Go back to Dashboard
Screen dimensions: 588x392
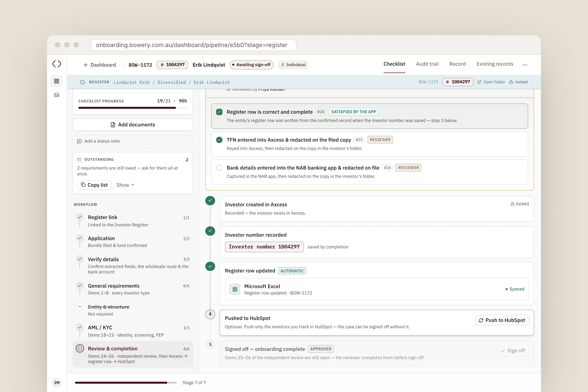pos(99,65)
